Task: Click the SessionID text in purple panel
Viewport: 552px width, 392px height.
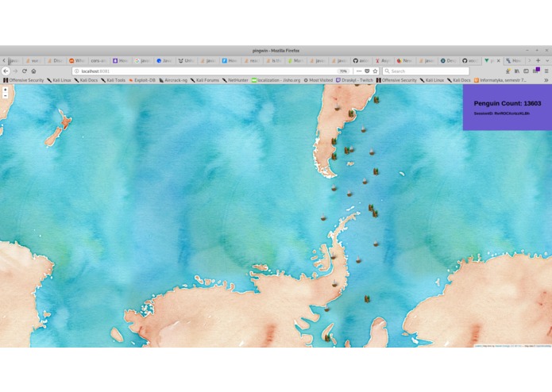Action: (x=502, y=113)
